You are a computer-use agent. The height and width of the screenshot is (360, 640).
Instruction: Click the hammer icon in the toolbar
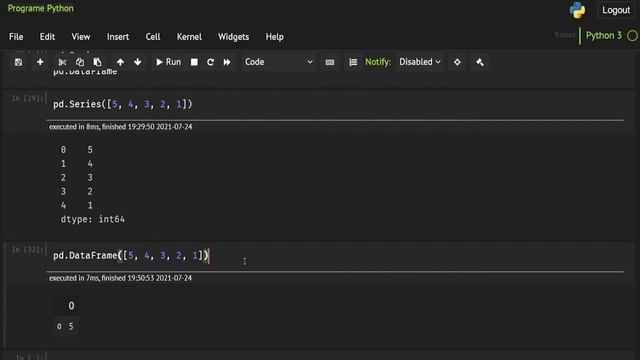(x=480, y=62)
